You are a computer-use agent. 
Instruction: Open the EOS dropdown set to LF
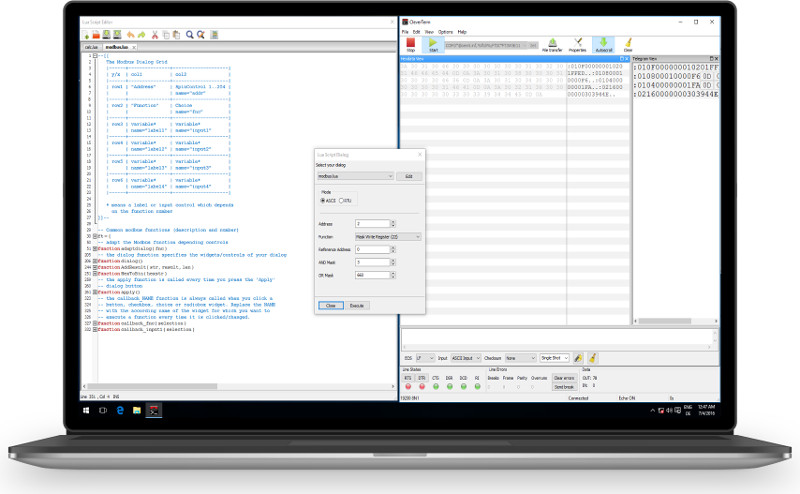point(425,358)
